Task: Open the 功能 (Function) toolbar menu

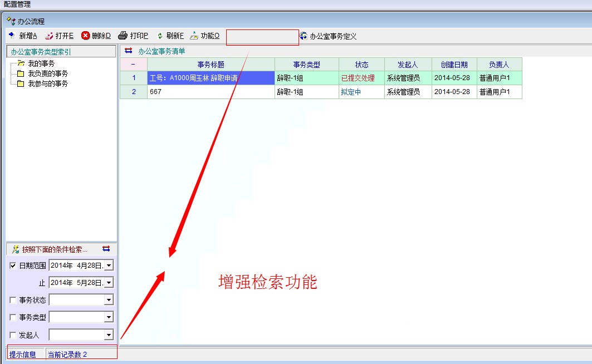Action: (x=204, y=36)
